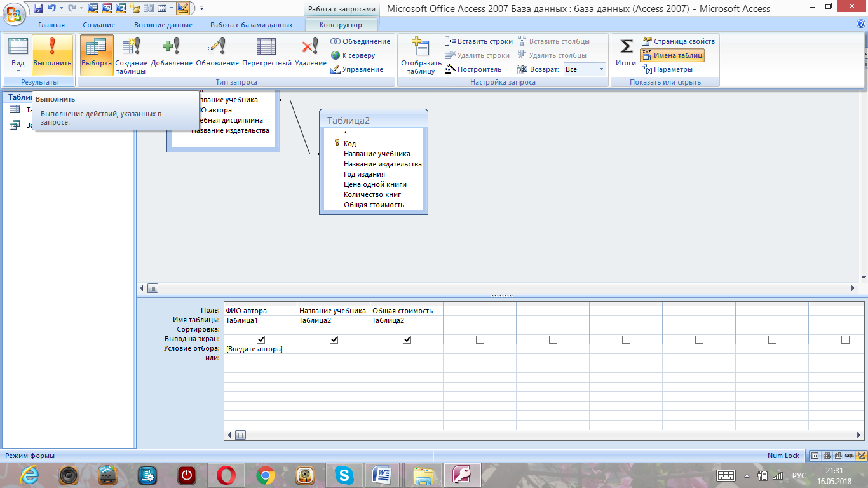Switch to SQL view in status bar

pyautogui.click(x=850, y=456)
